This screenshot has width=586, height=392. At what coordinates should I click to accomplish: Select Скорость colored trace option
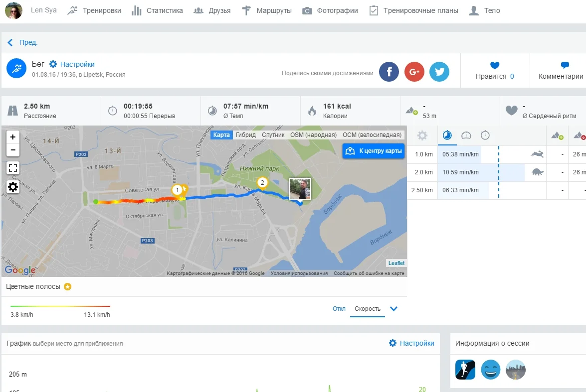pyautogui.click(x=368, y=309)
